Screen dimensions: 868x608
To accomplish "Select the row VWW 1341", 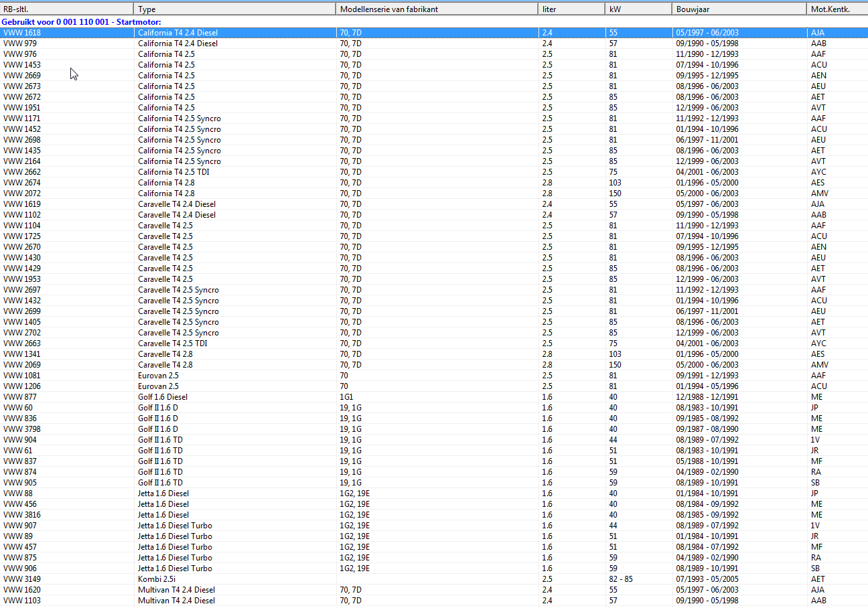I will pos(434,354).
